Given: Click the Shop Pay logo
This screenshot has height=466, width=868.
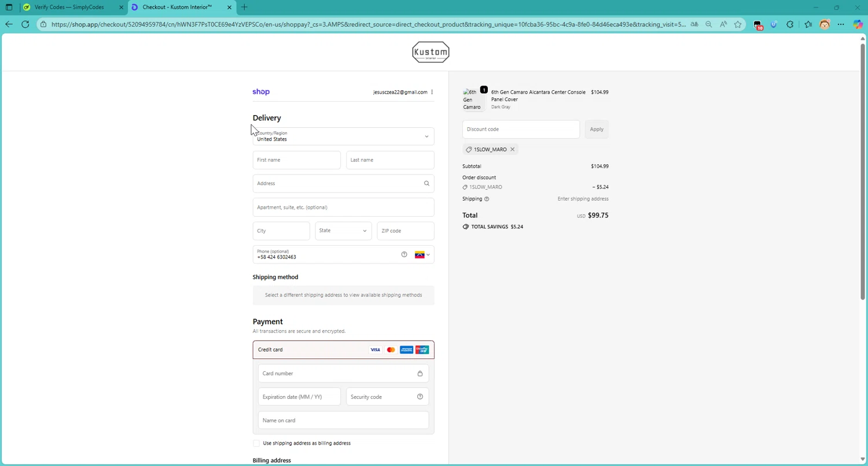Looking at the screenshot, I should [x=261, y=92].
